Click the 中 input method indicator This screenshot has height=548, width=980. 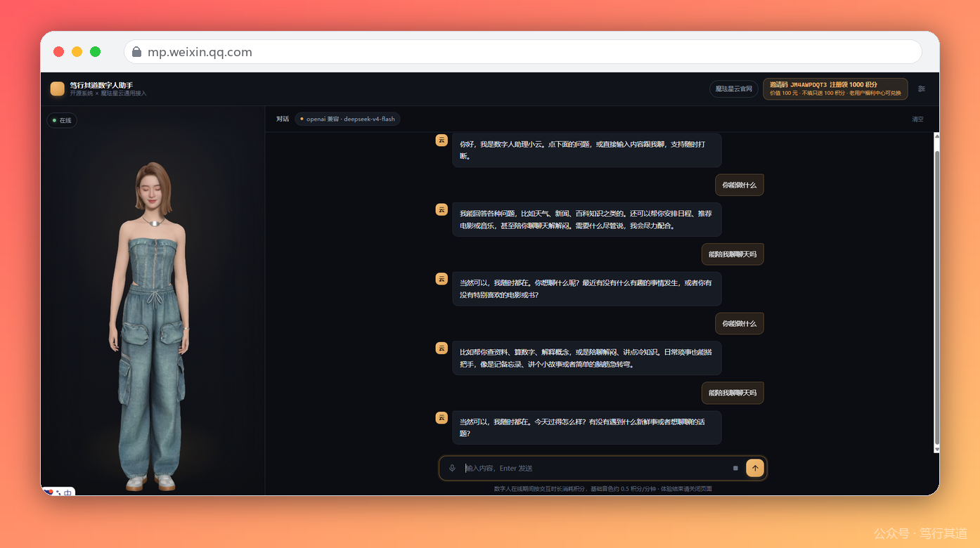coord(68,493)
